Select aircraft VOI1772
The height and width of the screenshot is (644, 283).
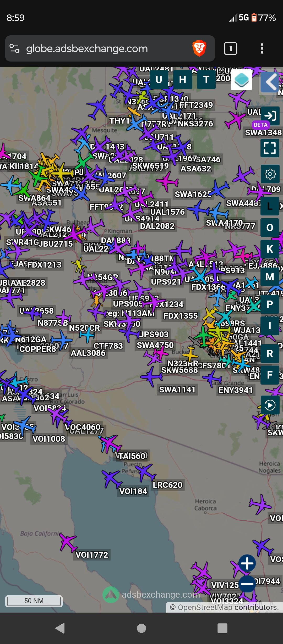pyautogui.click(x=68, y=543)
